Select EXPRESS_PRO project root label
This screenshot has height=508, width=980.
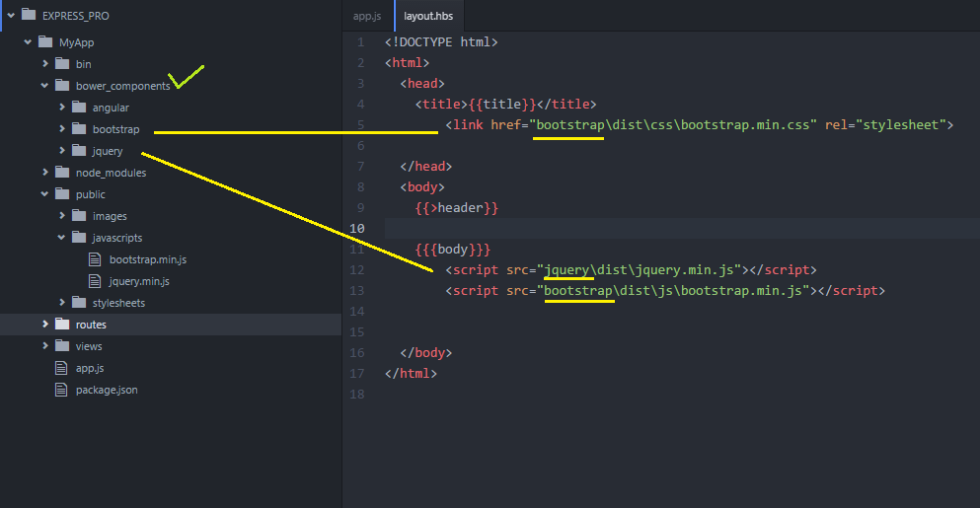coord(76,16)
